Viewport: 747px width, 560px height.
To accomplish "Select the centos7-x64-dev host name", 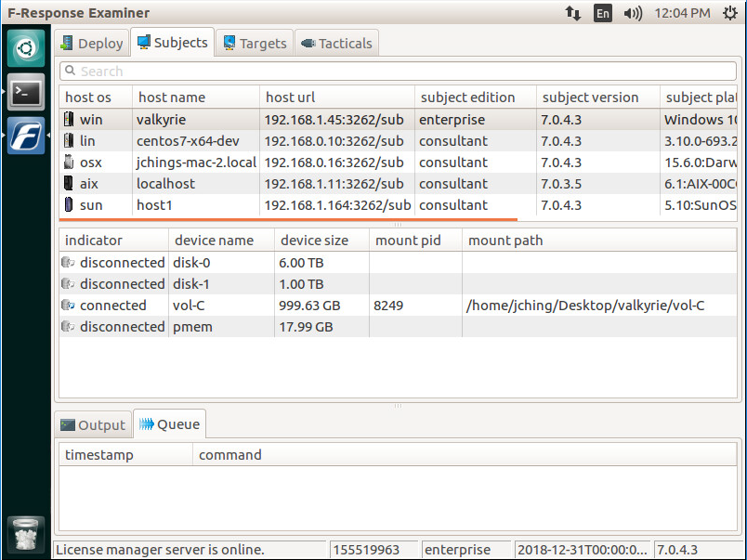I will click(188, 141).
